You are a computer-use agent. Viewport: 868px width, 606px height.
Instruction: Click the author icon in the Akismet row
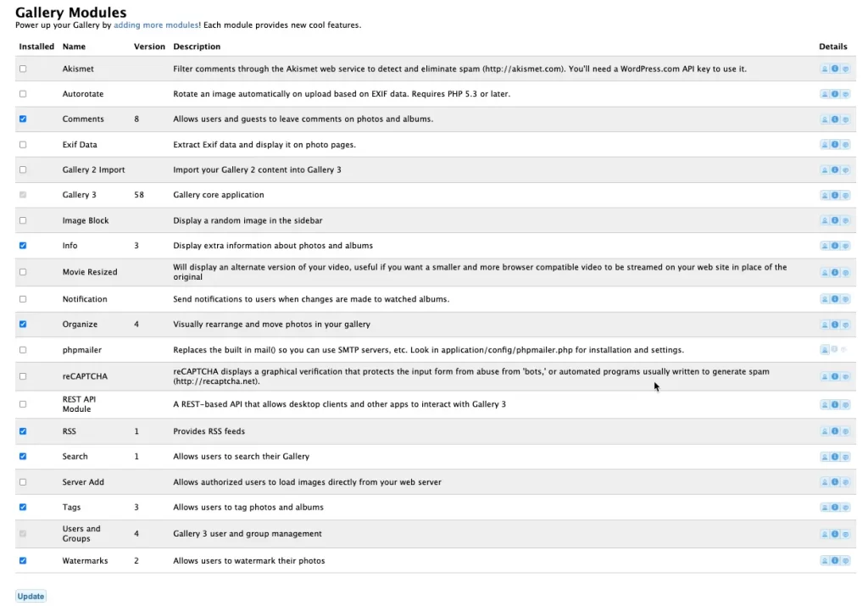tap(825, 69)
